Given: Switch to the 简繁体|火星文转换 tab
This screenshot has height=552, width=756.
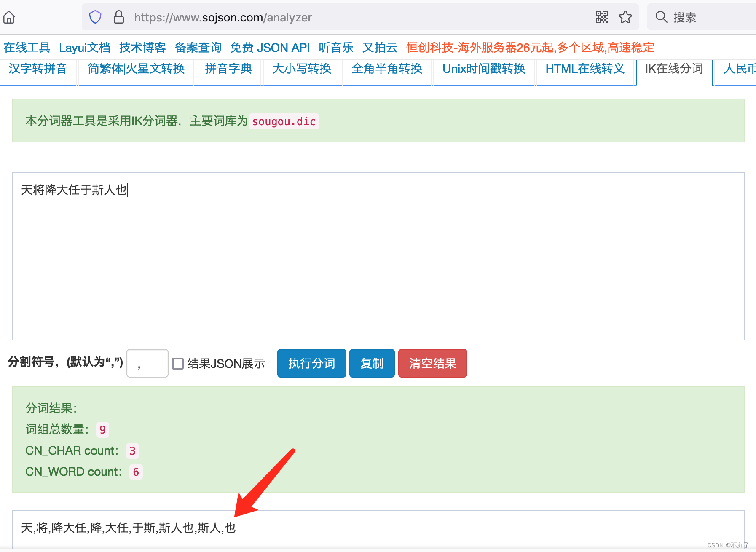Looking at the screenshot, I should 136,69.
